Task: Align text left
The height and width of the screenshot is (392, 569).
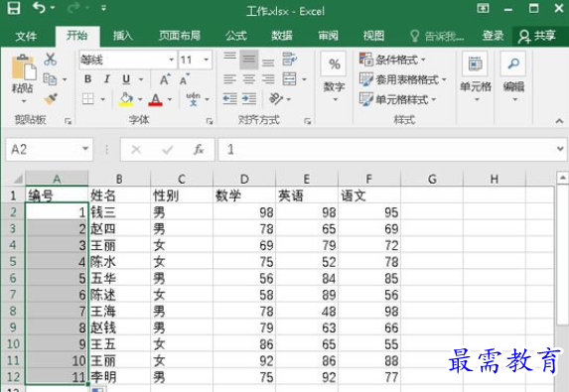Action: 229,78
